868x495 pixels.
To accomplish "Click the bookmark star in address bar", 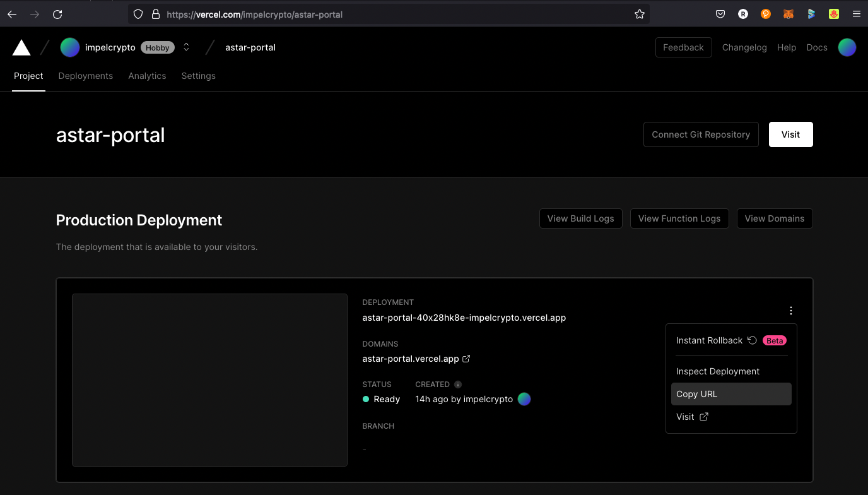I will coord(639,14).
